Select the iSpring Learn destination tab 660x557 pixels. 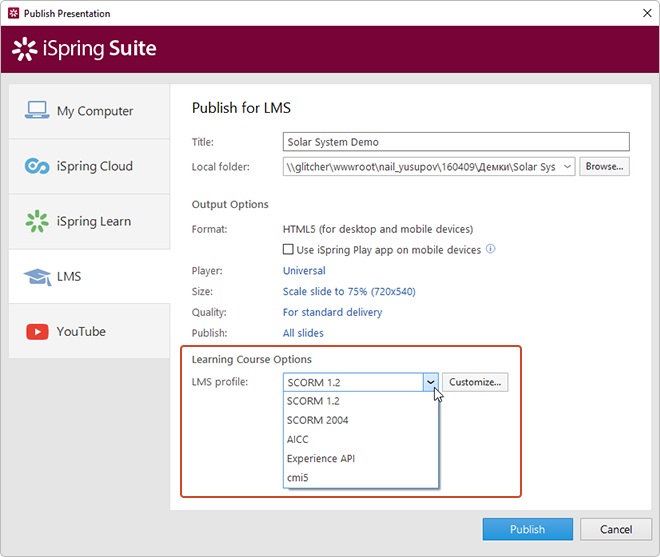coord(89,221)
